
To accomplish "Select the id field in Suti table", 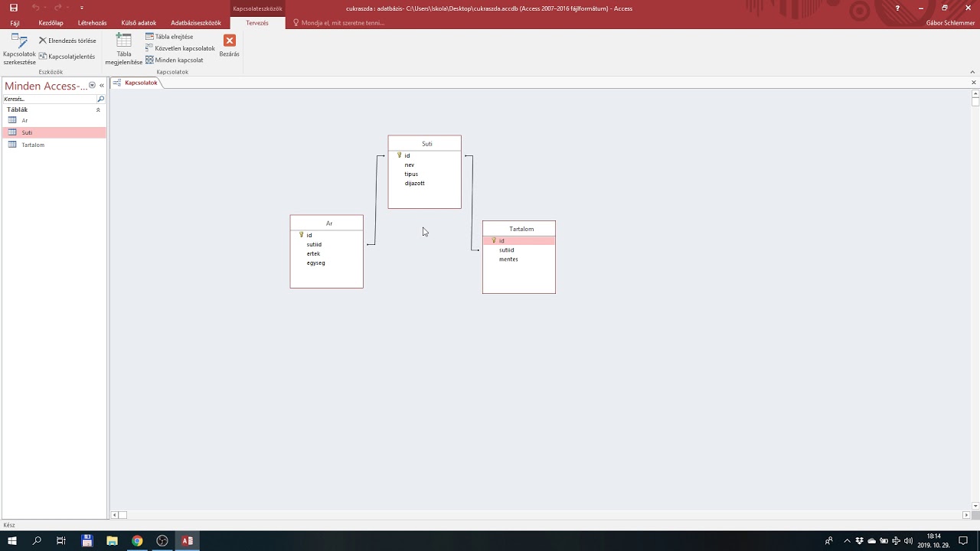I will (x=425, y=155).
